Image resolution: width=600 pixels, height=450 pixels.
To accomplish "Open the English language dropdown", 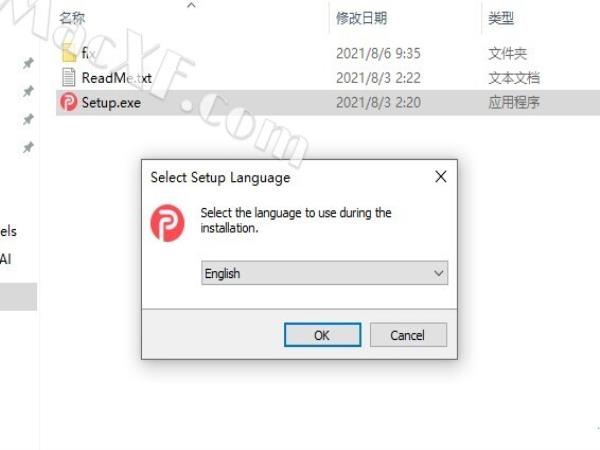I will [x=324, y=273].
